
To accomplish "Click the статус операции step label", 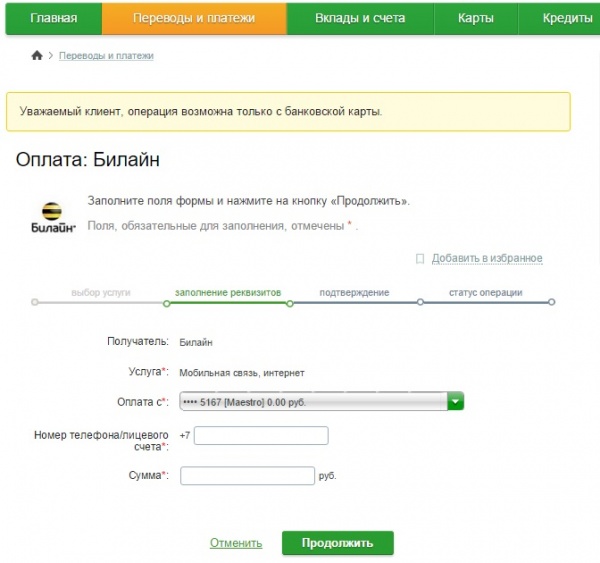I will 486,293.
